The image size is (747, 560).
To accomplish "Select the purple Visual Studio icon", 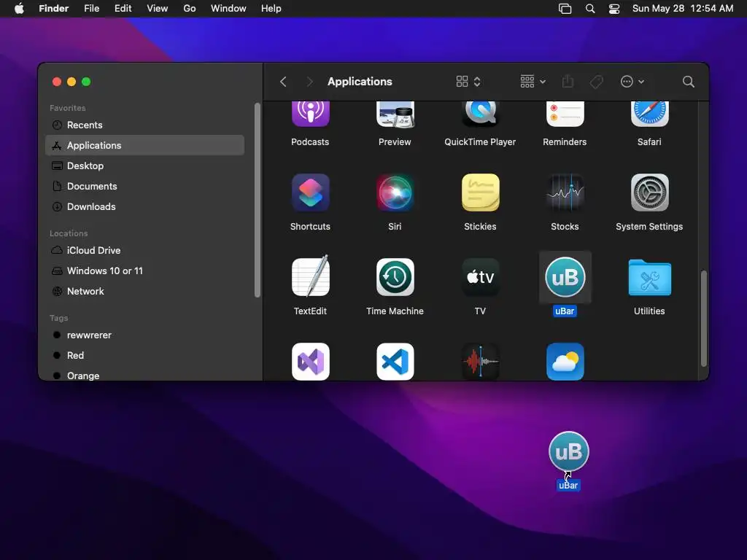I will (x=310, y=362).
